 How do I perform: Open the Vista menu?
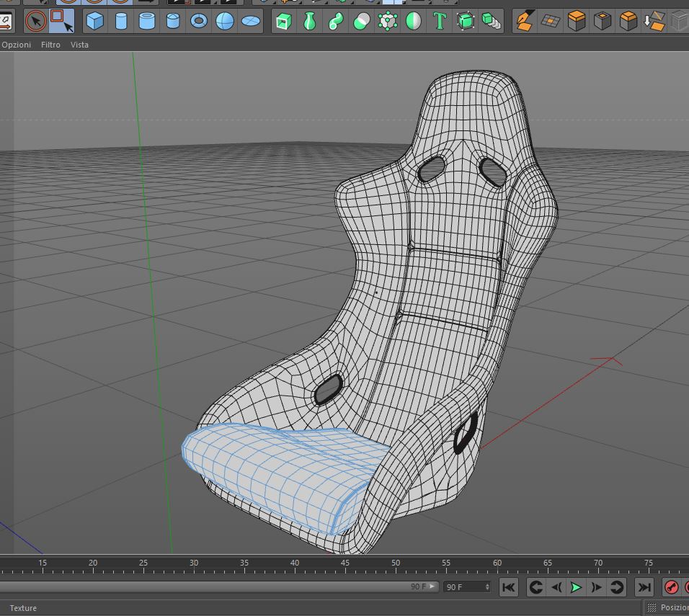coord(79,45)
